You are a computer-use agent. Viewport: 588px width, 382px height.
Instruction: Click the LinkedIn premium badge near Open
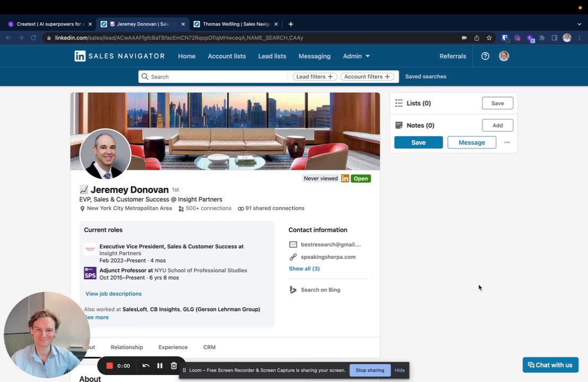coord(345,178)
